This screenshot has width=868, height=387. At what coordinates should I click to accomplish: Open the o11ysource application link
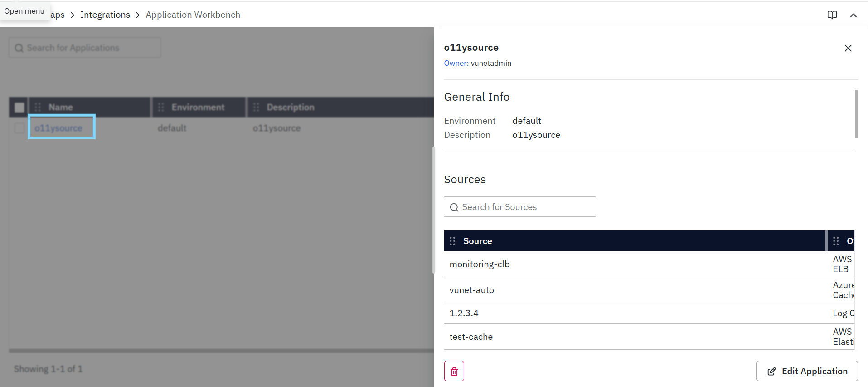tap(58, 128)
